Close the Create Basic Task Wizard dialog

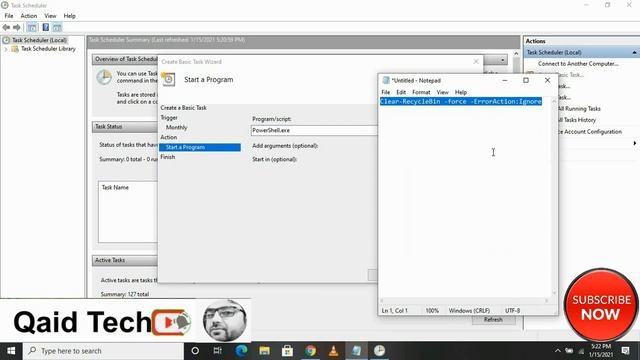tap(476, 62)
